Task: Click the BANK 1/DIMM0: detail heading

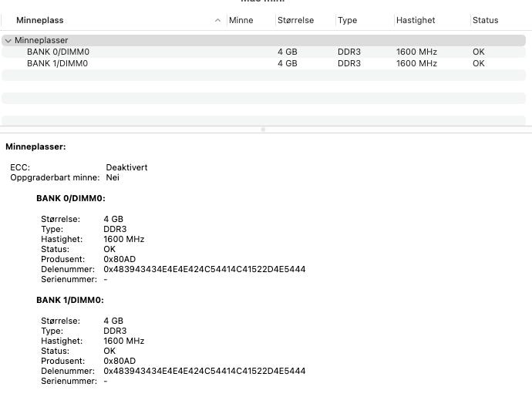Action: point(70,300)
